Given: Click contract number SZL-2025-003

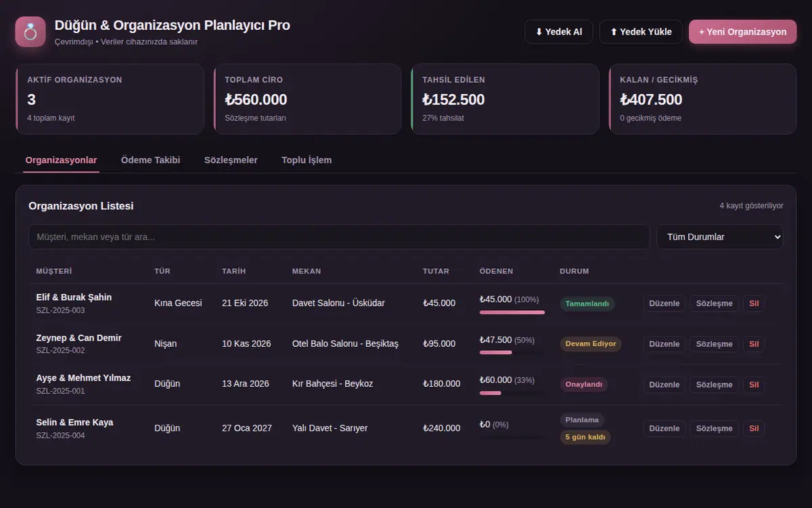Looking at the screenshot, I should [x=60, y=310].
